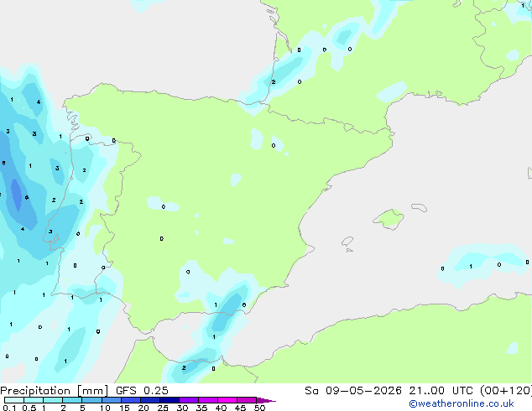Click the '21..00' time text
This screenshot has width=532, height=411.
pyautogui.click(x=426, y=391)
